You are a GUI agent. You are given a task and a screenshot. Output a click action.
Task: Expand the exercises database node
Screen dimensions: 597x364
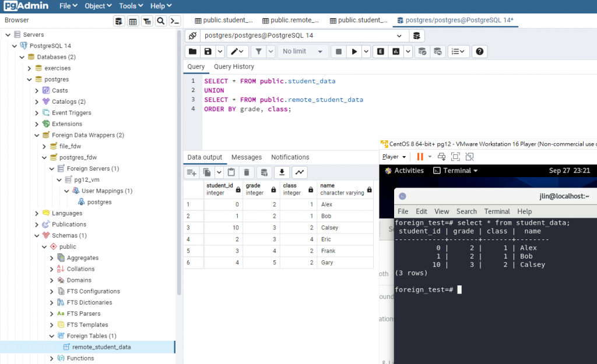coord(29,69)
